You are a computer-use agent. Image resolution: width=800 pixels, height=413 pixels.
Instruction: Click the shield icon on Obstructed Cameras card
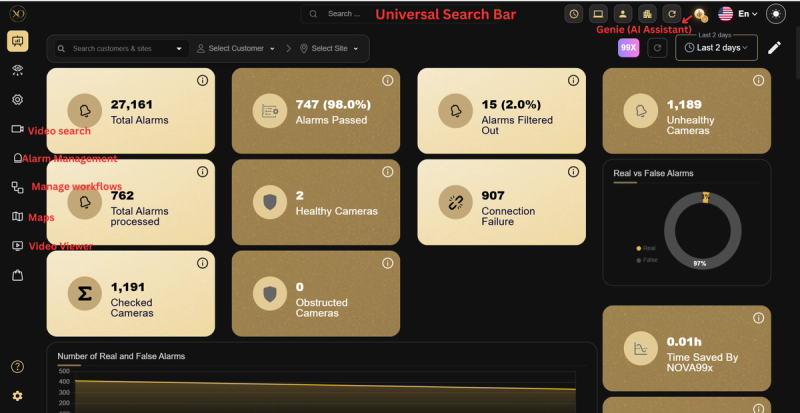click(270, 294)
